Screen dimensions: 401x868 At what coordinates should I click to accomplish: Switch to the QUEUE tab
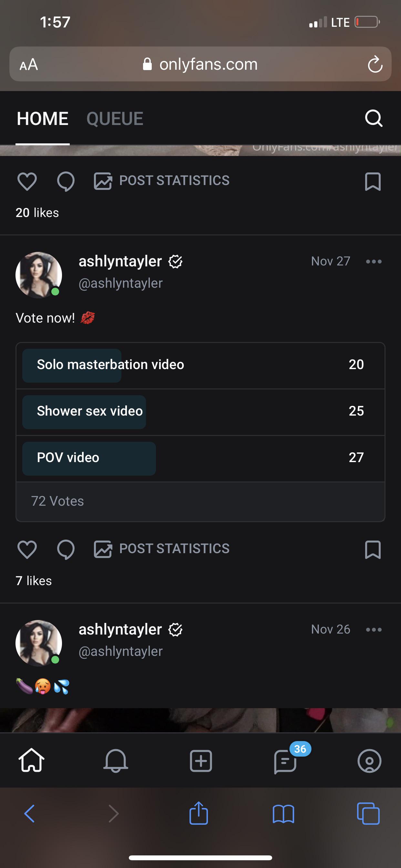115,118
